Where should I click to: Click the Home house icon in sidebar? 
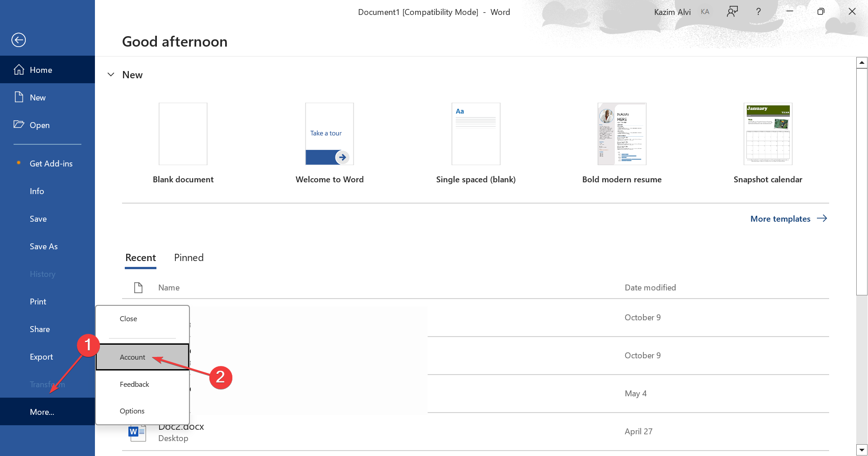(19, 70)
